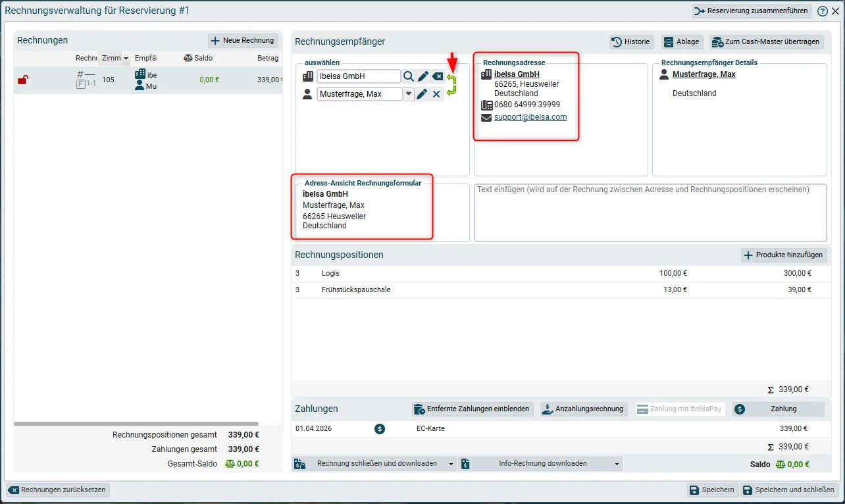Click the invoice text insertion box
845x504 pixels.
650,213
